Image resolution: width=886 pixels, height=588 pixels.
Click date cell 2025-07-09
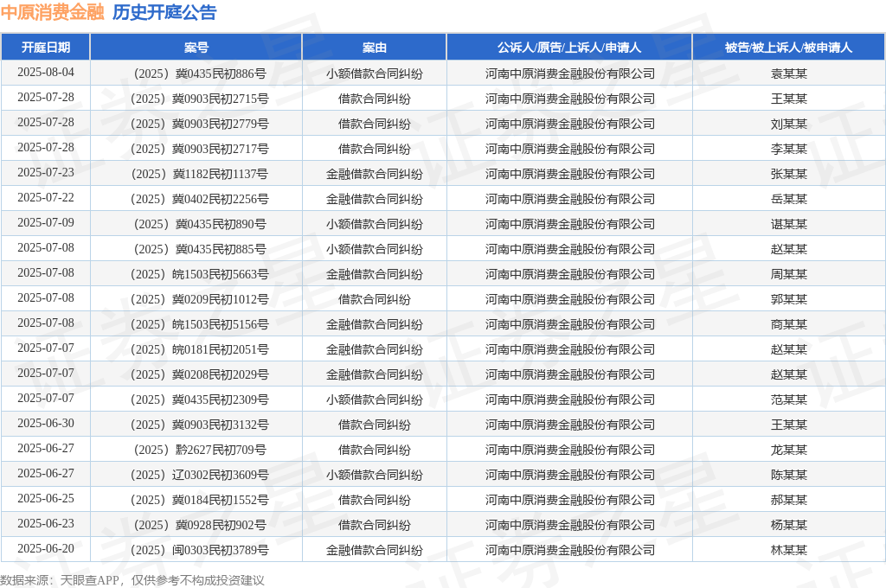pyautogui.click(x=46, y=222)
